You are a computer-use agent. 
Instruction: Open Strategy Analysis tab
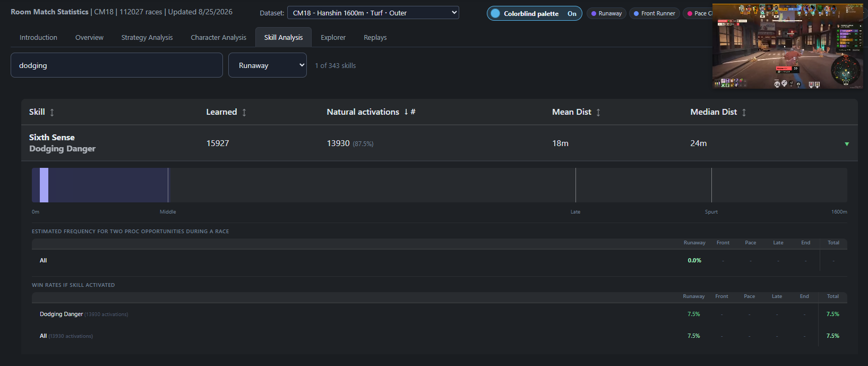coord(147,38)
